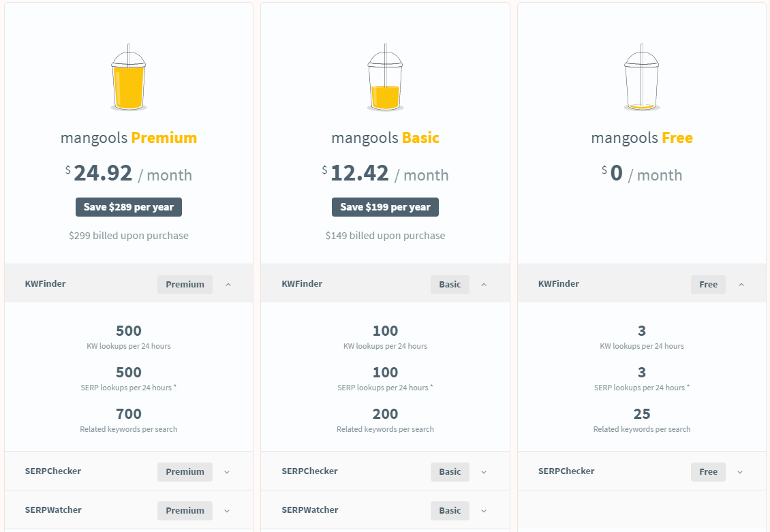
Task: Click the Free badge in SERPChecker row
Action: [x=708, y=471]
